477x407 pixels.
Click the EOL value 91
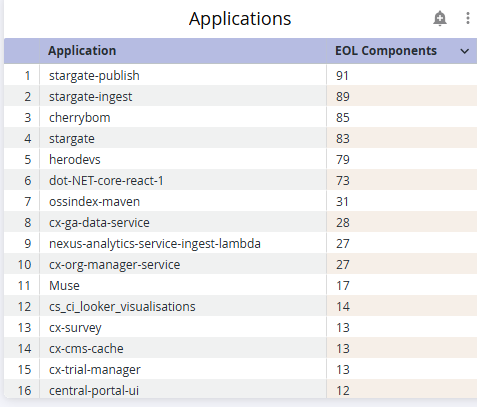click(342, 76)
